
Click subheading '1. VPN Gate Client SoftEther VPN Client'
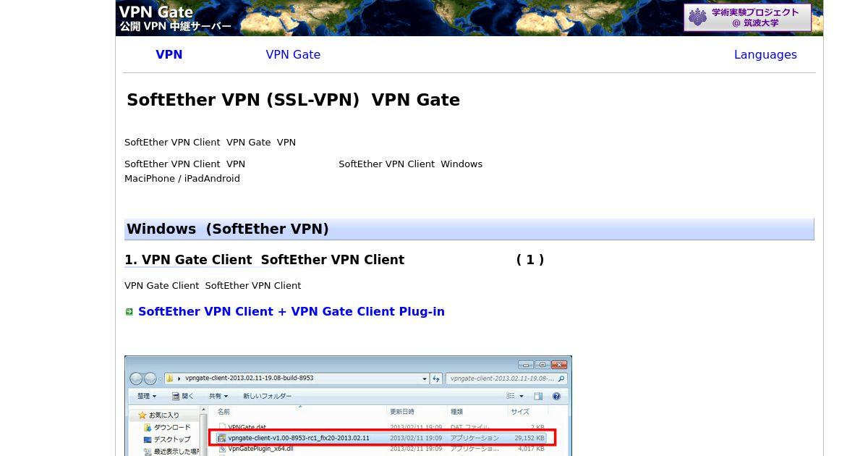click(x=264, y=260)
